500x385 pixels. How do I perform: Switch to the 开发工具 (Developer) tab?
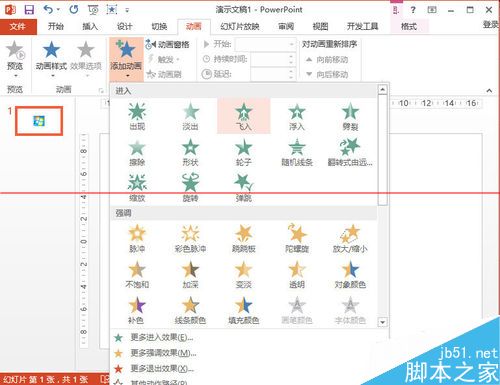362,26
